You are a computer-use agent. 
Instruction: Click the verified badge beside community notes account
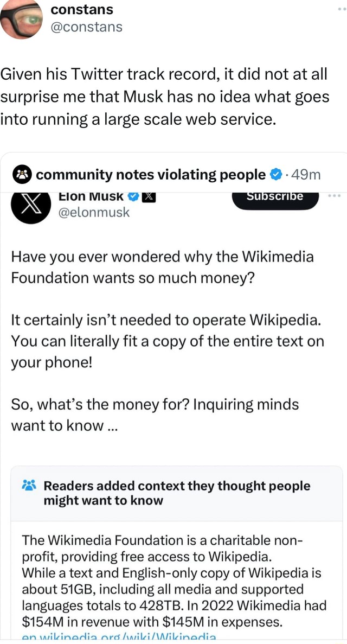[x=275, y=175]
